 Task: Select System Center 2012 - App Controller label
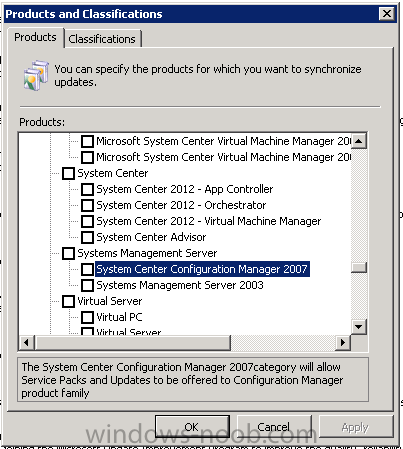pos(185,189)
